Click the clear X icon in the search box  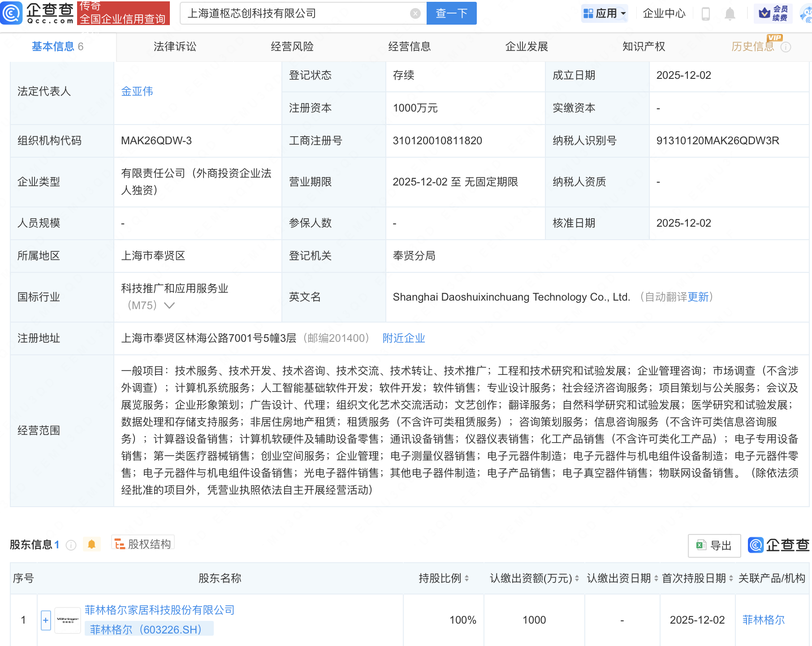click(416, 13)
